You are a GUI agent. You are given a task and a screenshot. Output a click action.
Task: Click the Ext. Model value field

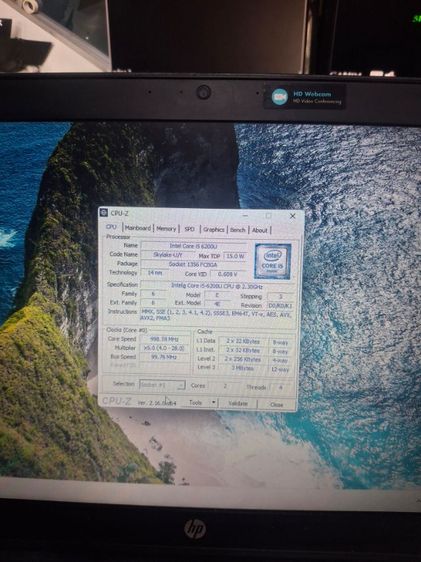(x=217, y=304)
